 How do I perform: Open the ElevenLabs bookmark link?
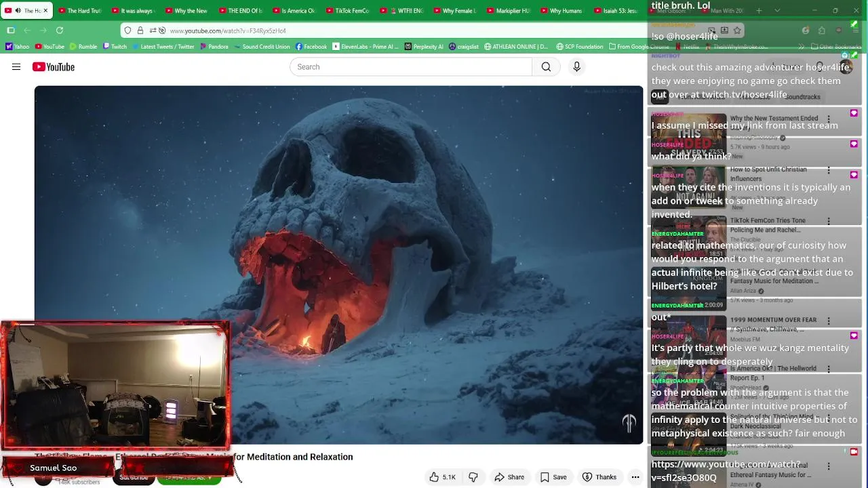(366, 47)
